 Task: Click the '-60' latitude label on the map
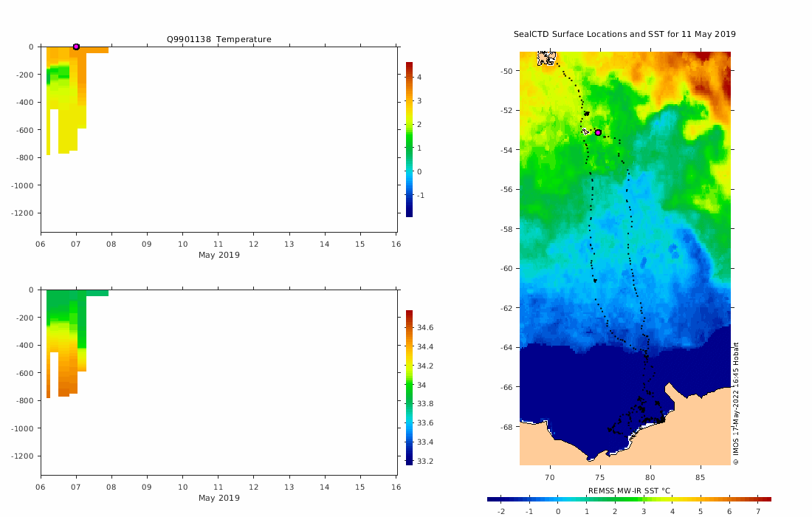pyautogui.click(x=506, y=268)
